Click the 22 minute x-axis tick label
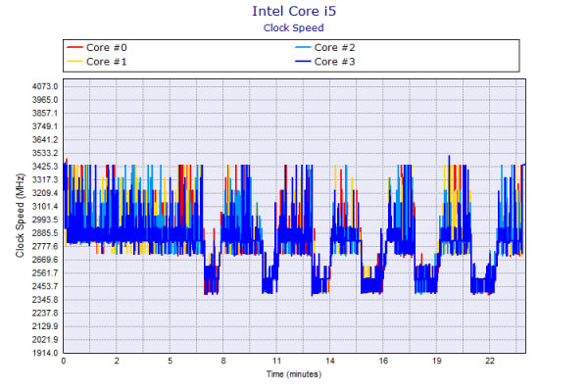The height and width of the screenshot is (392, 588). pos(489,361)
